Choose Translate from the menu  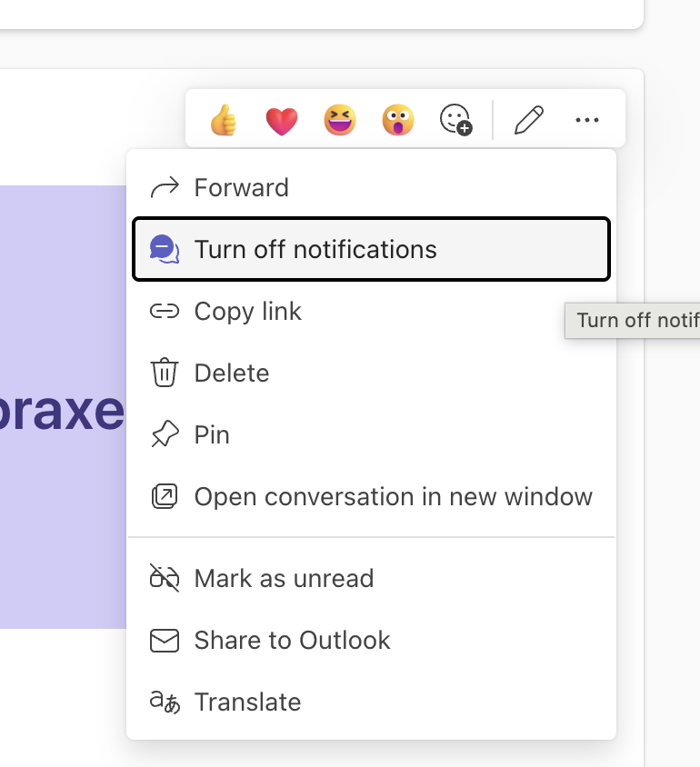point(371,702)
